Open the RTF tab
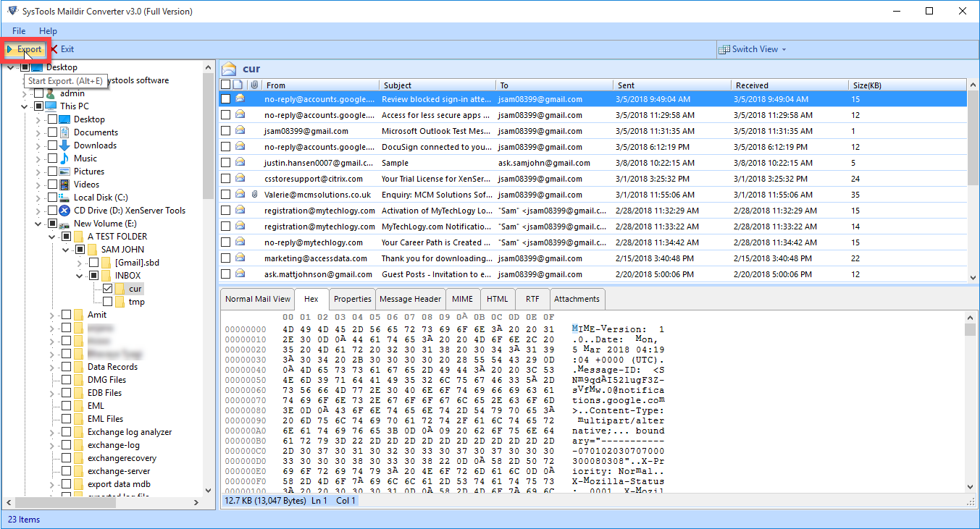The height and width of the screenshot is (529, 980). pos(532,299)
